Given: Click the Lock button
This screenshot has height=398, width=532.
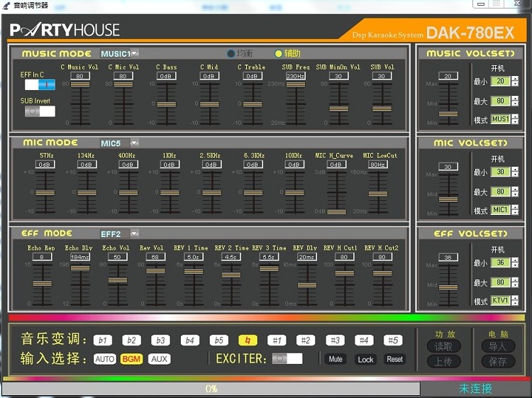Looking at the screenshot, I should [x=365, y=359].
